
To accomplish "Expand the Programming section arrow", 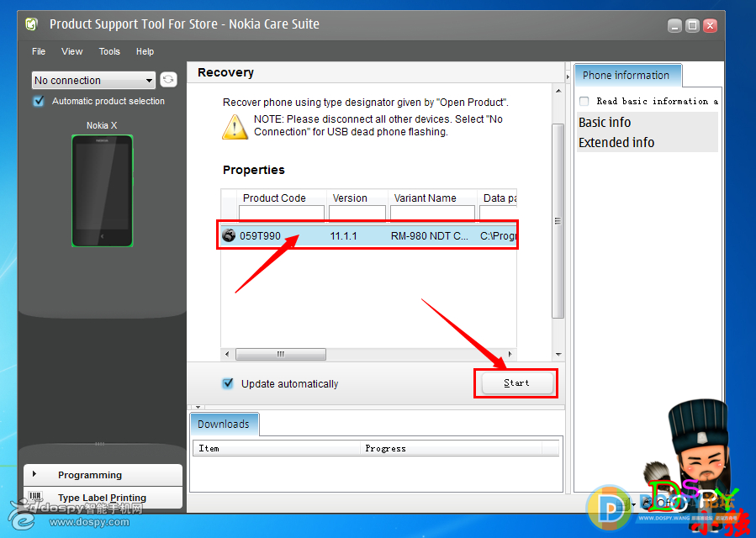I will click(x=34, y=474).
